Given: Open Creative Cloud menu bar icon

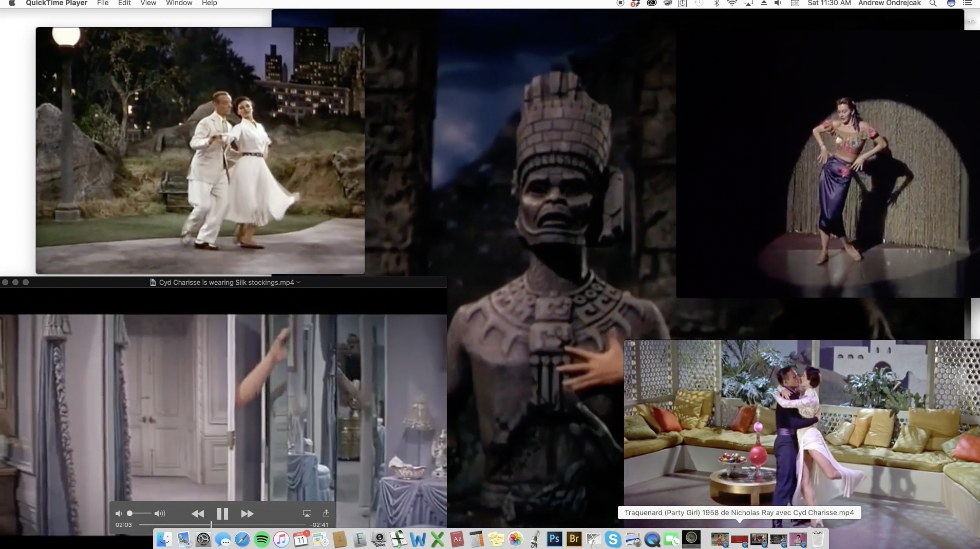Looking at the screenshot, I should [x=651, y=3].
